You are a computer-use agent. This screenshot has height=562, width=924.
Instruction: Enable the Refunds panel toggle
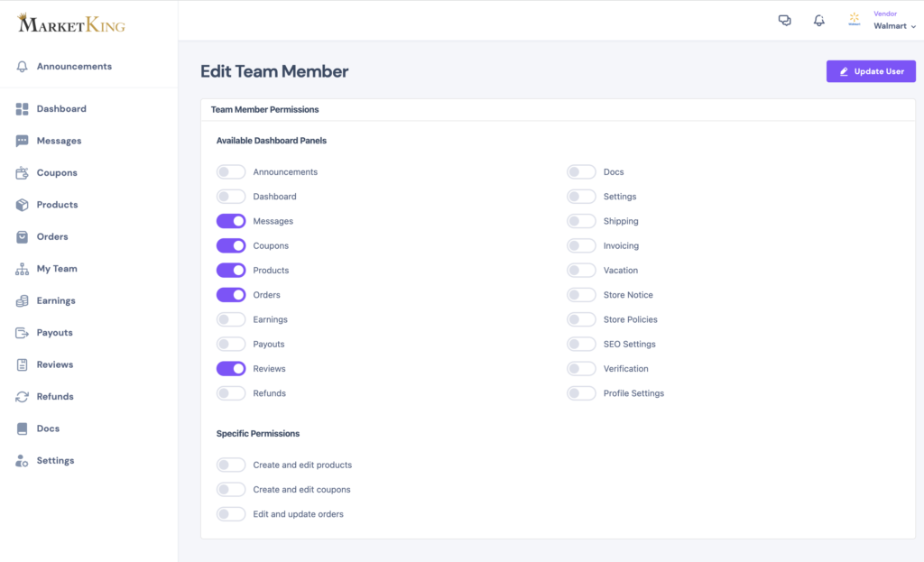231,393
